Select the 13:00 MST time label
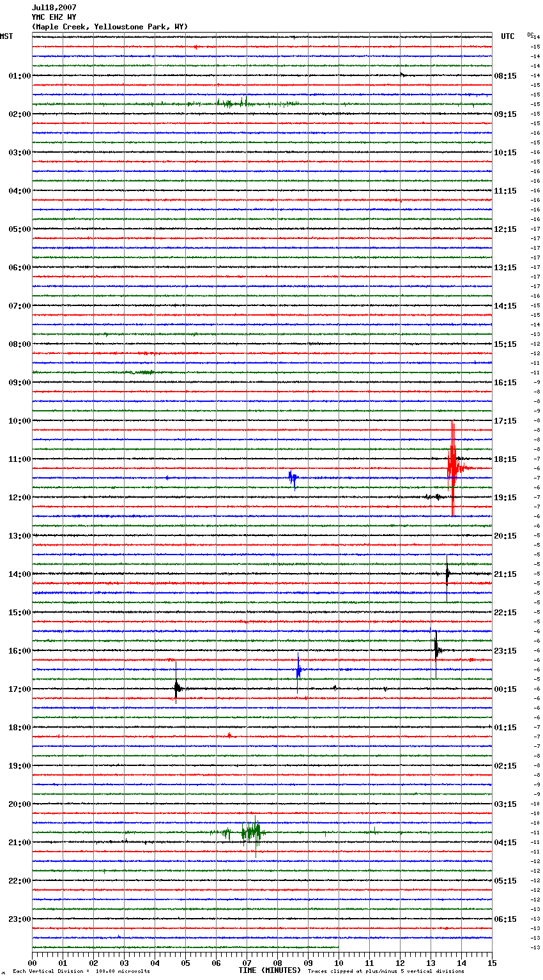Screen dimensions: 543x980 pyautogui.click(x=19, y=536)
